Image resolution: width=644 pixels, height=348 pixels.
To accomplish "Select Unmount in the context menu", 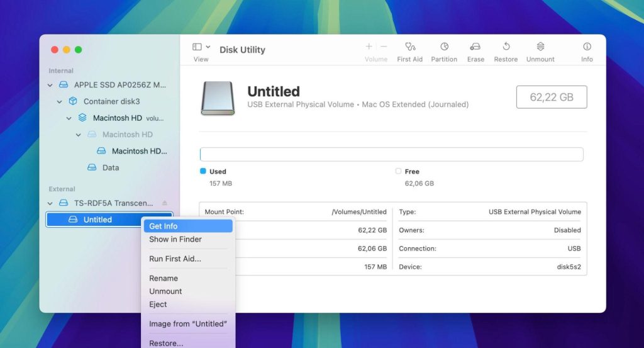I will (188, 291).
